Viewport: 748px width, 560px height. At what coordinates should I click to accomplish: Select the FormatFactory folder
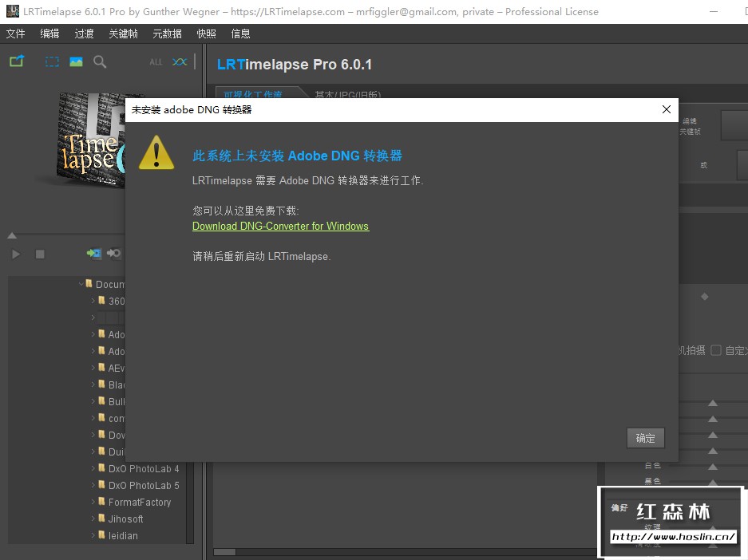[139, 502]
